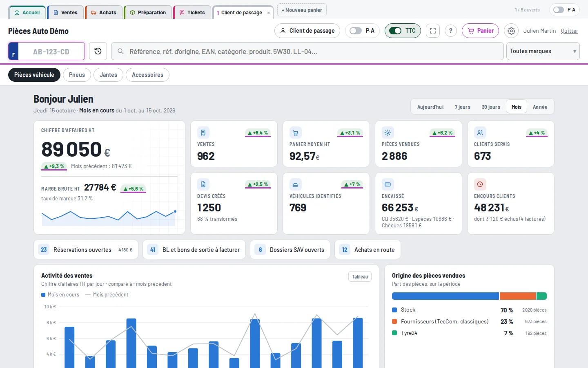This screenshot has height=368, width=588.
Task: Set period to 7 jours
Action: (463, 107)
